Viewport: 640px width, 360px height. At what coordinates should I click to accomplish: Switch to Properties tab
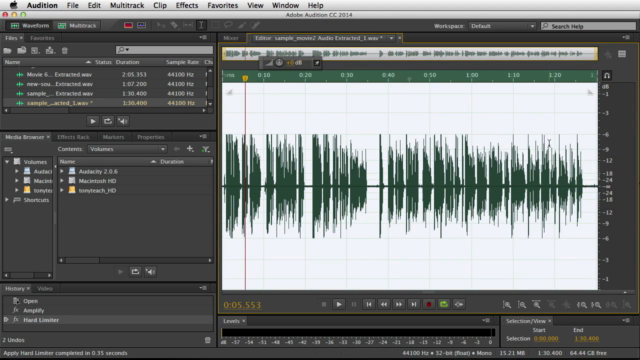pos(151,137)
